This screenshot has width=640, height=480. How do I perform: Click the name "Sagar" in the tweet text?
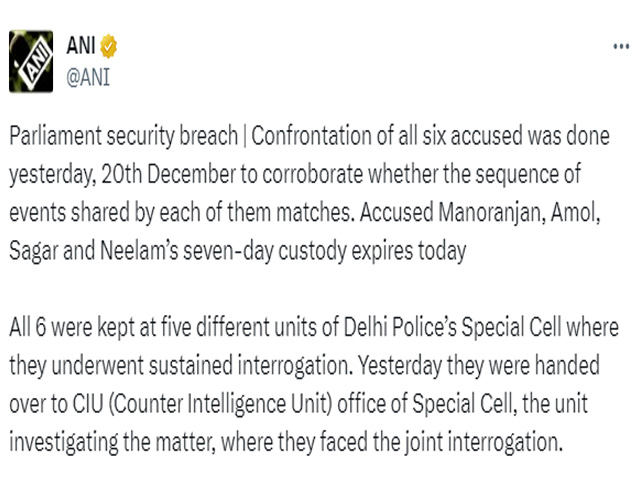pos(34,251)
